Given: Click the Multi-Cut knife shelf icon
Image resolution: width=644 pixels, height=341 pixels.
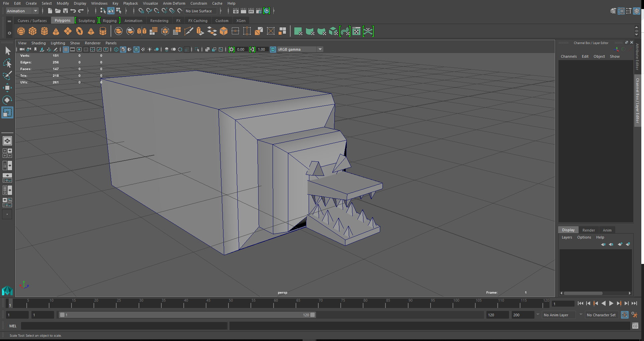Looking at the screenshot, I should pyautogui.click(x=189, y=31).
